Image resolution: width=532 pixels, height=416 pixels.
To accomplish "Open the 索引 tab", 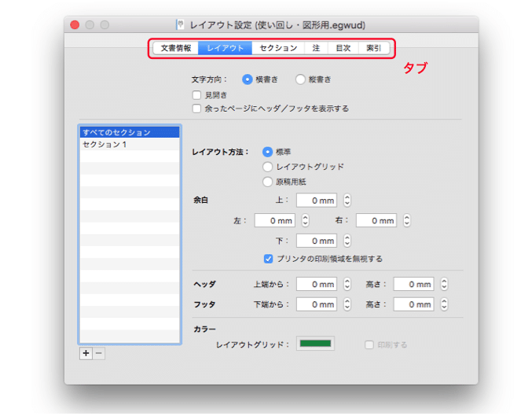I will click(x=373, y=48).
